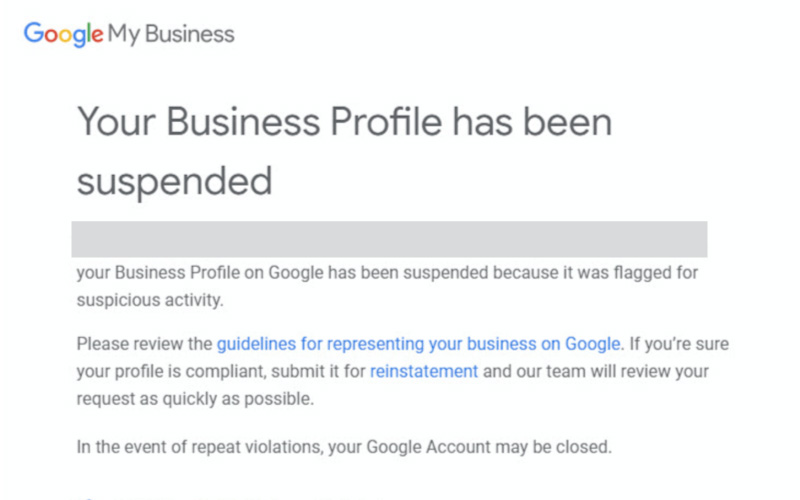Click the colorful Google wordmark
Screen dimensions: 800x500
[64, 34]
